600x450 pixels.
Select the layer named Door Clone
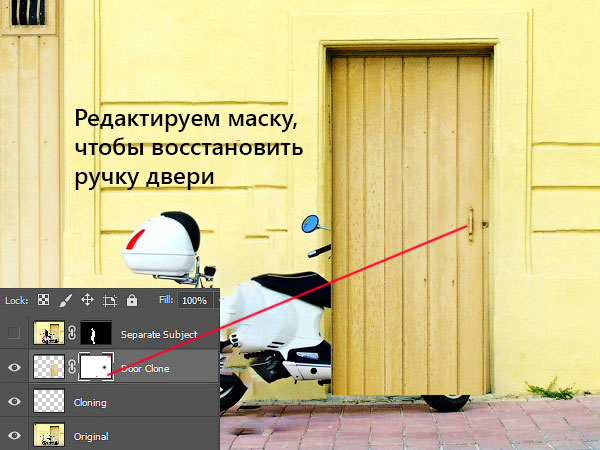pyautogui.click(x=145, y=368)
